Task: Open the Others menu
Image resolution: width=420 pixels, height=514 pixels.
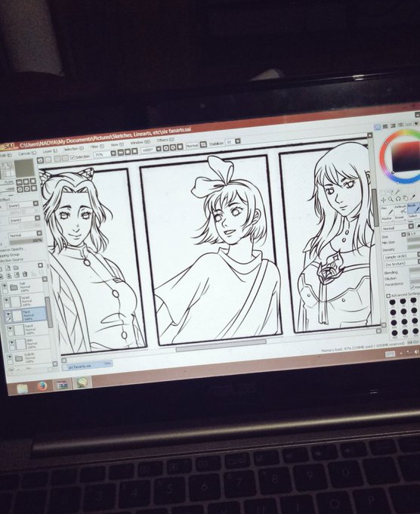Action: (x=165, y=141)
